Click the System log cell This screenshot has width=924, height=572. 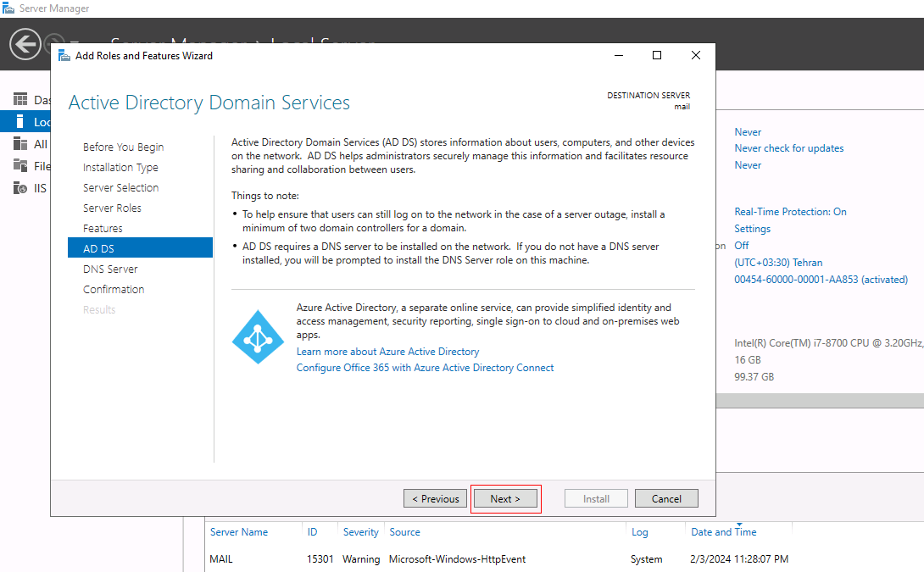(x=647, y=559)
